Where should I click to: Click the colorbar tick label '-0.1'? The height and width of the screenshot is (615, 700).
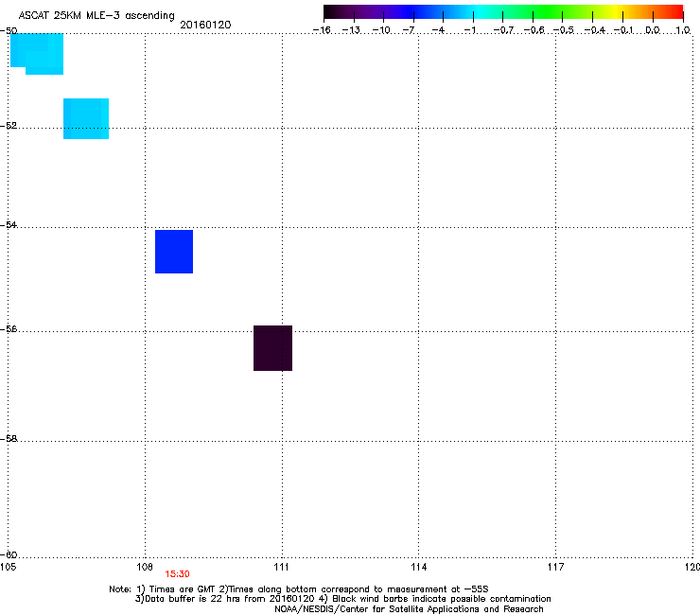pyautogui.click(x=623, y=30)
